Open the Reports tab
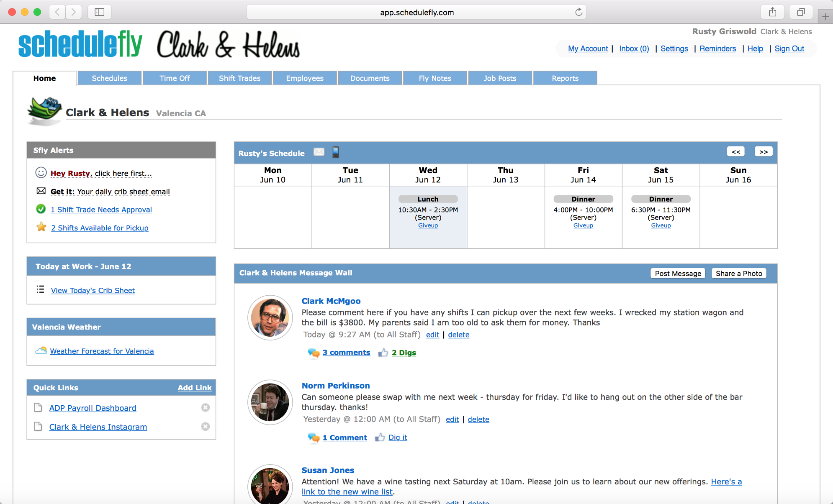 (565, 78)
